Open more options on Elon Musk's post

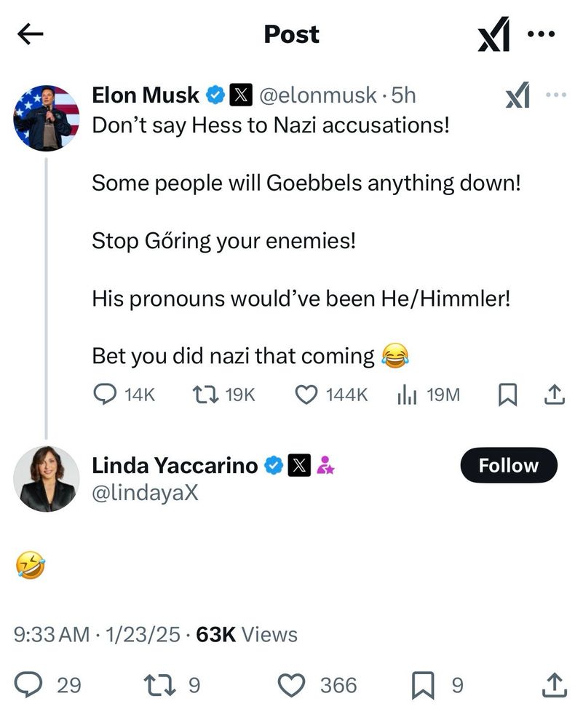point(555,95)
